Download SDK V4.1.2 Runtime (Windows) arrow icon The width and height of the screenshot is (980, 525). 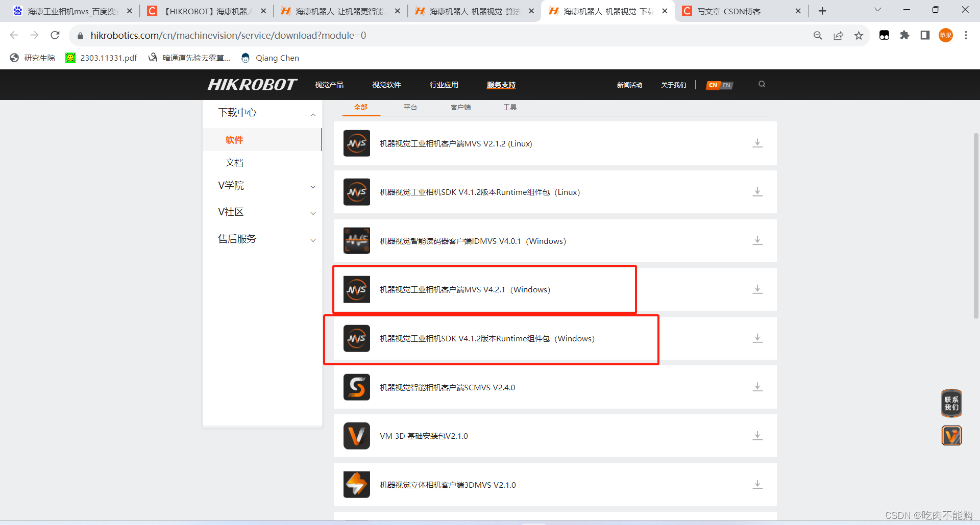coord(757,338)
